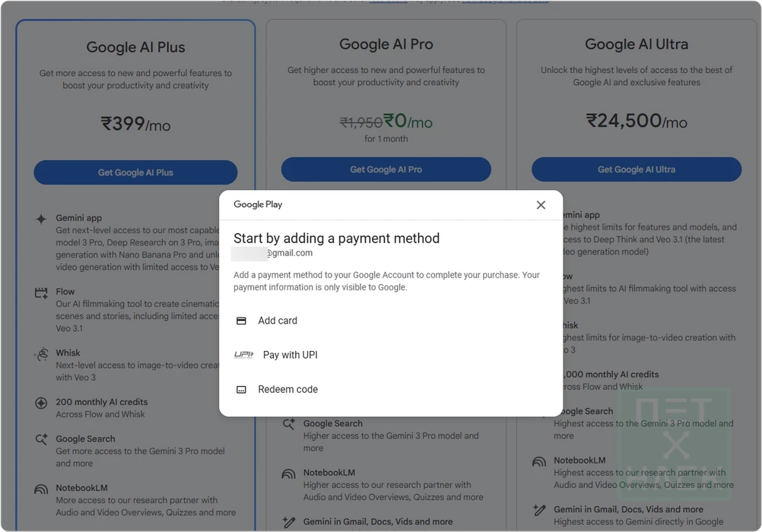The image size is (762, 532).
Task: Click the Gemini app sparkle icon
Action: pyautogui.click(x=41, y=219)
